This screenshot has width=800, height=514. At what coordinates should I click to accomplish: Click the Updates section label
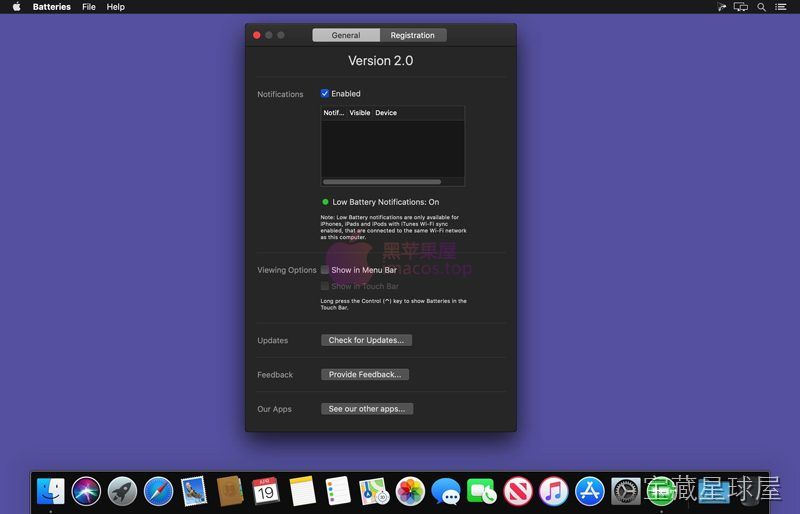pyautogui.click(x=272, y=340)
